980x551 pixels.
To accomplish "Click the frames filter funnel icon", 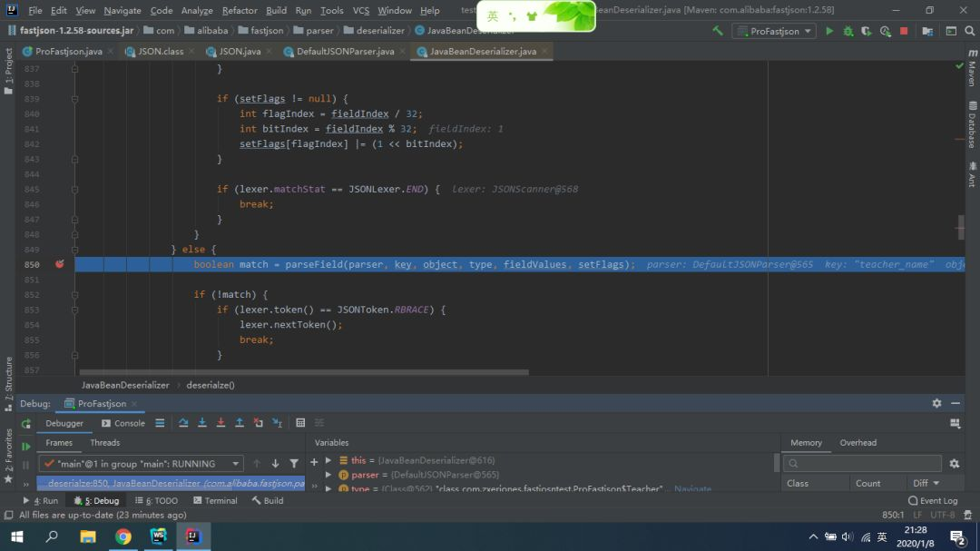I will click(x=294, y=464).
